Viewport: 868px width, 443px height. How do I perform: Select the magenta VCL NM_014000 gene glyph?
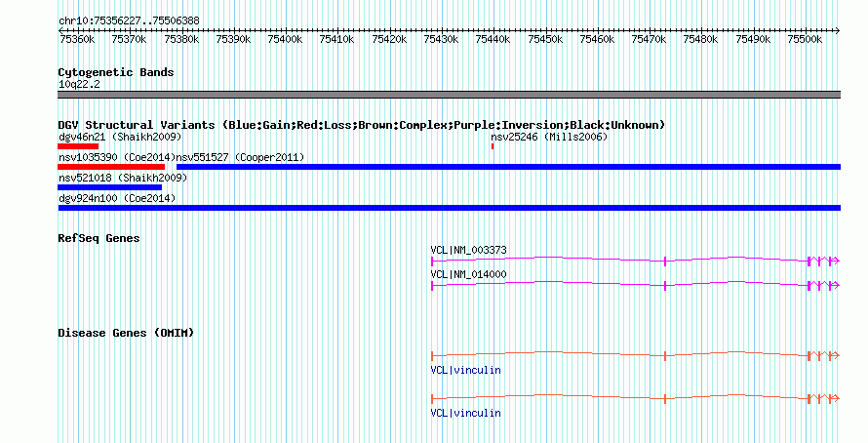click(636, 285)
